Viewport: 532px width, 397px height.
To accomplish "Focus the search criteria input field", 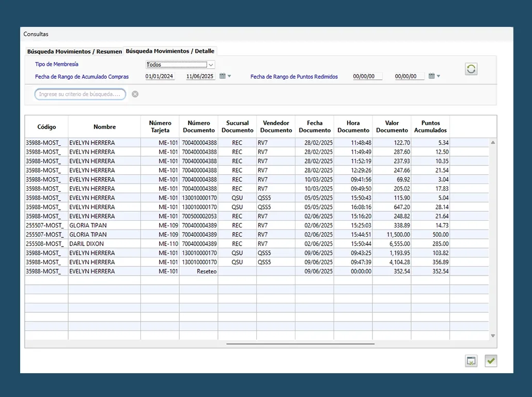I will tap(80, 94).
